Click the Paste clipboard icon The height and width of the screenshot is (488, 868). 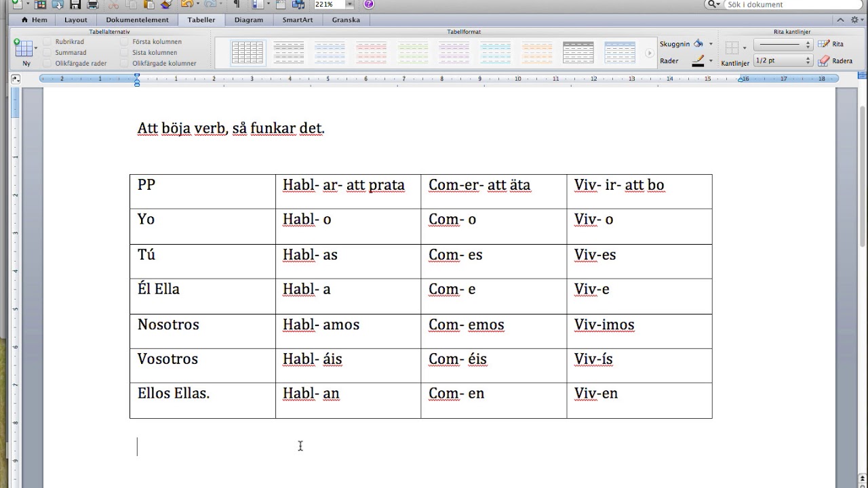click(x=149, y=4)
